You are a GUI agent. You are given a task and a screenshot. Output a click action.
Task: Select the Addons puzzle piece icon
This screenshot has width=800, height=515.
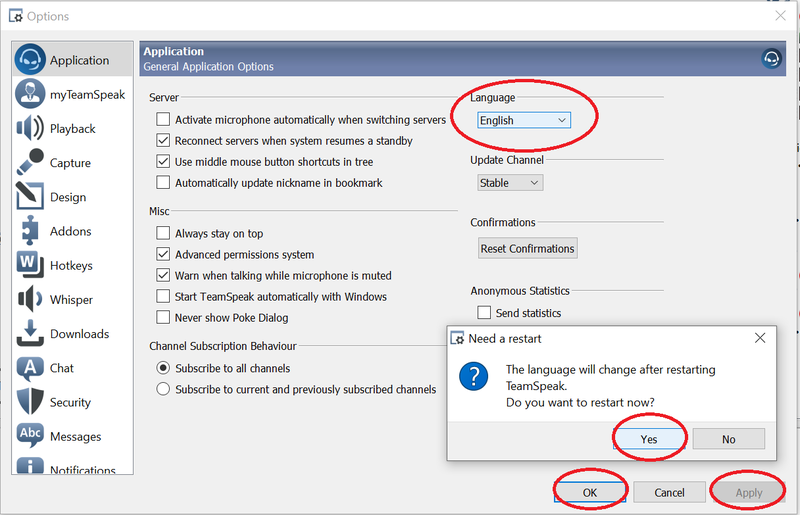(30, 231)
